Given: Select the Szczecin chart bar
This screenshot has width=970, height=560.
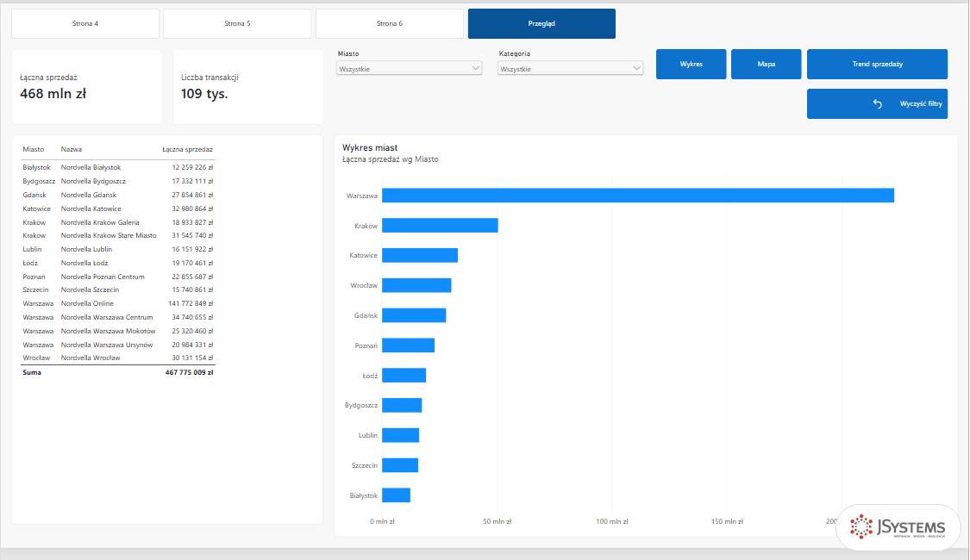Looking at the screenshot, I should coord(400,465).
